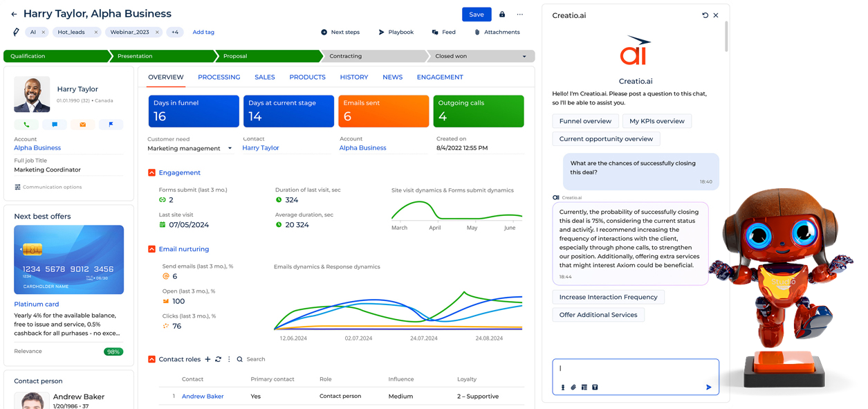Compose an email to the contact
The image size is (868, 409).
point(84,125)
